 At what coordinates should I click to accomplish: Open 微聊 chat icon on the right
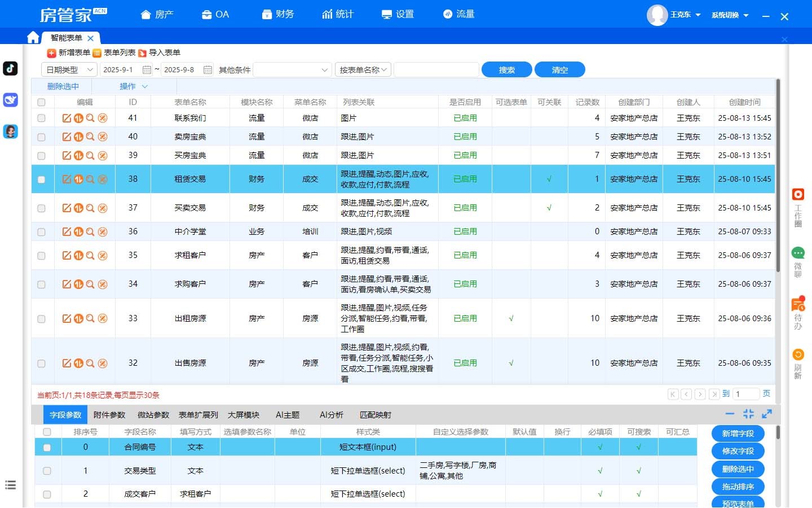pos(798,253)
